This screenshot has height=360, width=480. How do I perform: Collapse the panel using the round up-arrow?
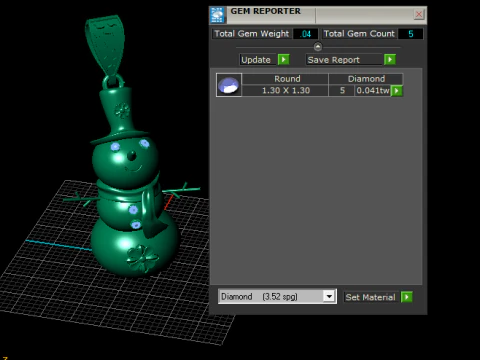coord(318,47)
